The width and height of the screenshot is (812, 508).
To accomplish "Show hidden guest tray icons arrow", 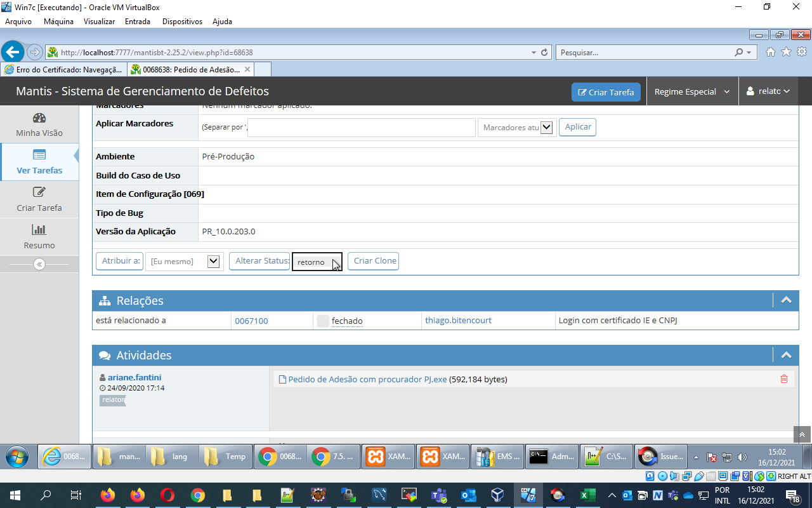I will tap(696, 457).
